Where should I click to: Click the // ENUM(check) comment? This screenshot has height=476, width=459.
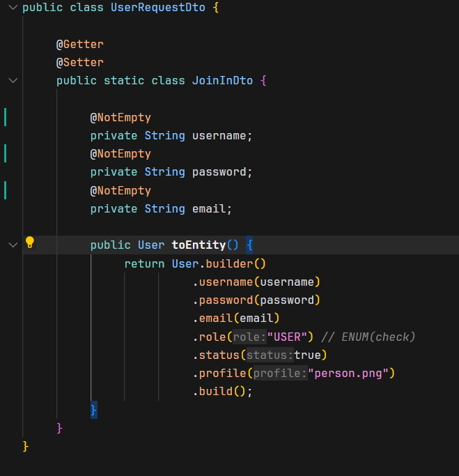coord(368,337)
